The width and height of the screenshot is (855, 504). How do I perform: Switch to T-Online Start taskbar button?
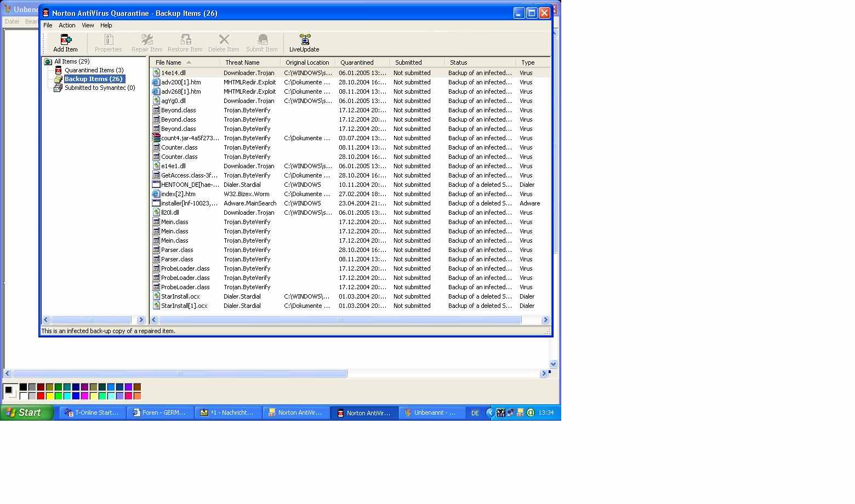(92, 413)
